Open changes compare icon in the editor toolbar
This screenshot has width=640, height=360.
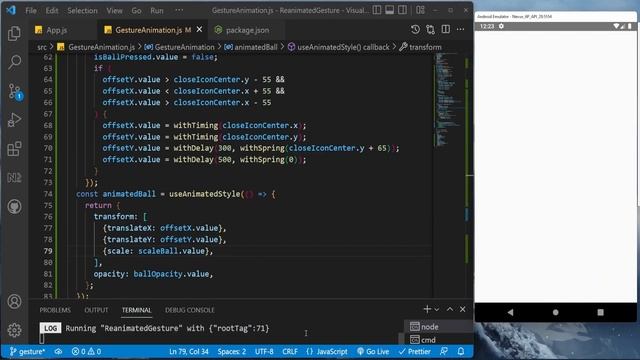pyautogui.click(x=430, y=29)
